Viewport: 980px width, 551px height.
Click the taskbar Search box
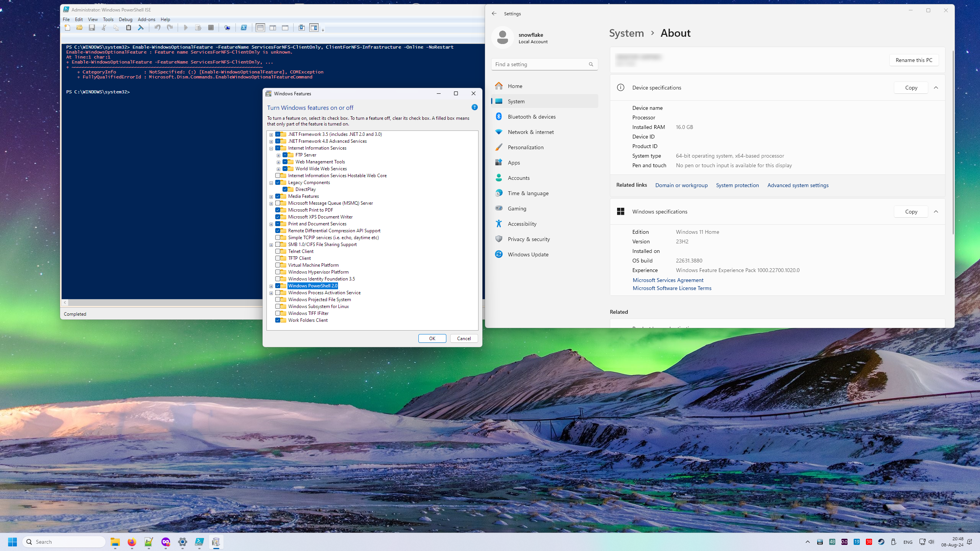64,542
